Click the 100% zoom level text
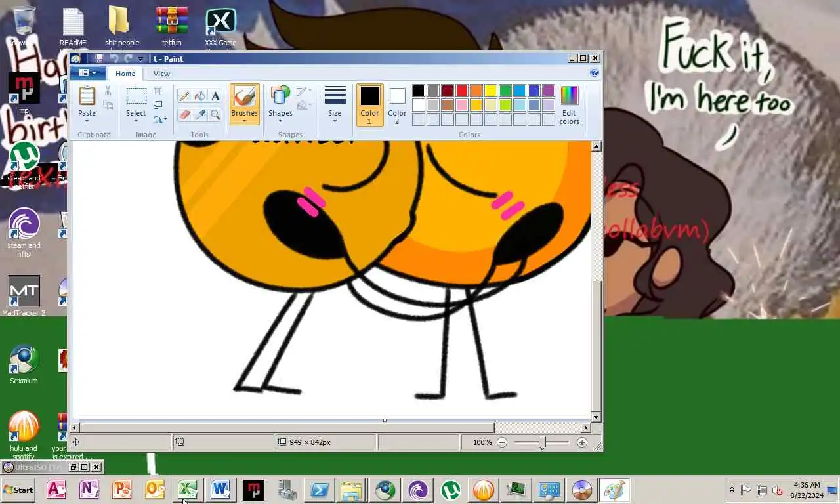Screen dimensions: 840x504 coord(482,442)
